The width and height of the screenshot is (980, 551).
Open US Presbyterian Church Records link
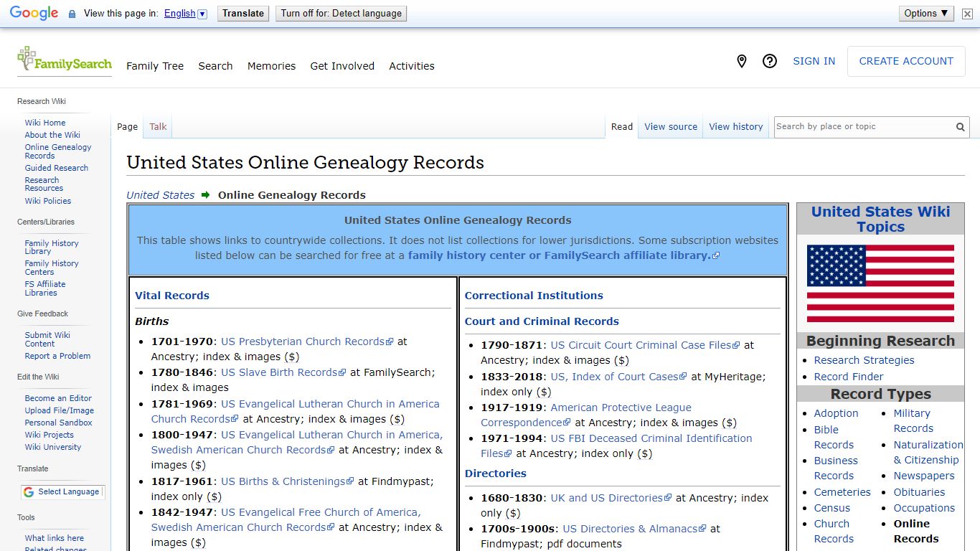point(307,342)
